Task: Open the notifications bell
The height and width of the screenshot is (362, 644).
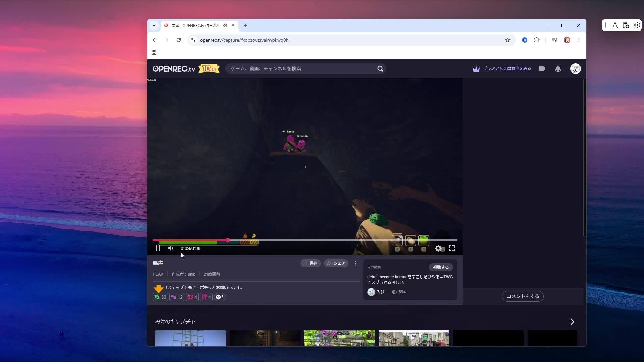Action: pyautogui.click(x=558, y=69)
